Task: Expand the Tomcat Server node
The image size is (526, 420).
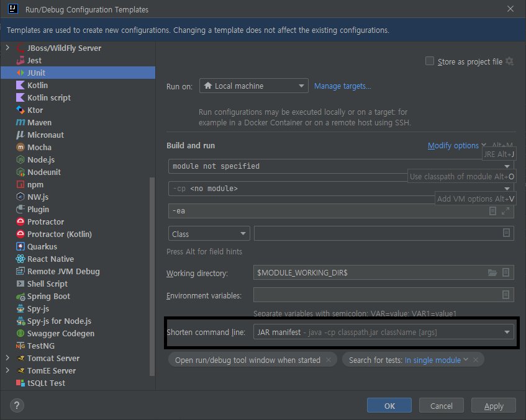Action: click(x=7, y=358)
